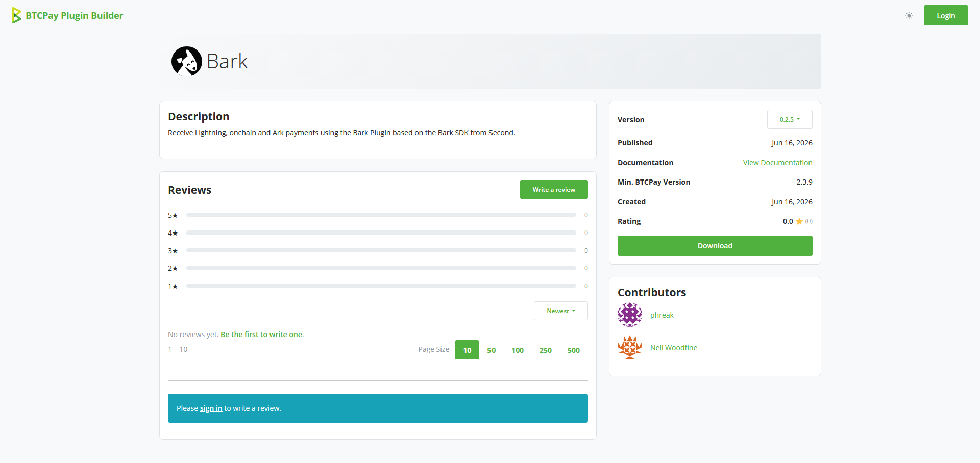Toggle the light/dark theme sun icon
This screenshot has height=463, width=980.
(909, 16)
